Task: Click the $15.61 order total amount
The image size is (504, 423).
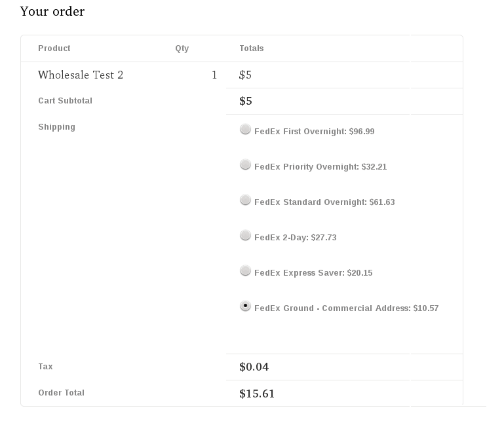Action: pos(257,394)
